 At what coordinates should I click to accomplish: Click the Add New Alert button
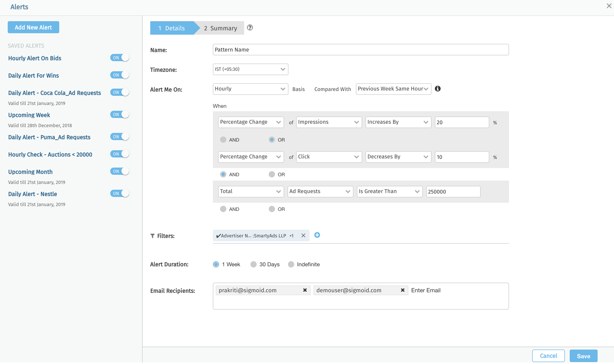(x=33, y=27)
